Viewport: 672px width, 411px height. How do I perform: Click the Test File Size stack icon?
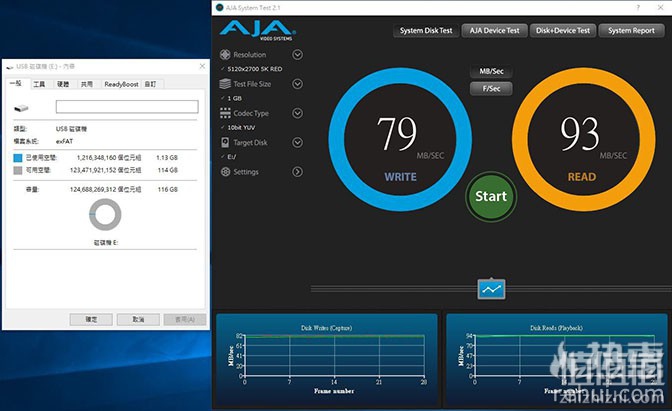(x=225, y=84)
